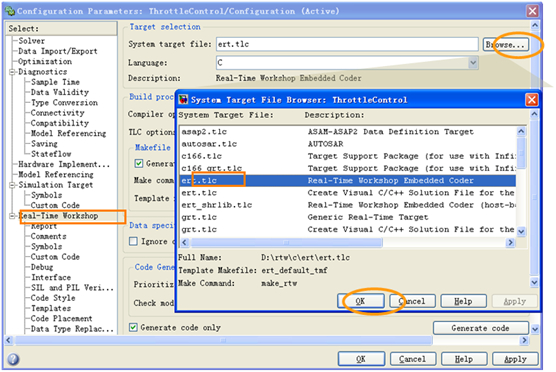Screen dimensions: 556x372
Task: Select the grt.tlc Generic Real-Time Target row
Action: [x=348, y=217]
